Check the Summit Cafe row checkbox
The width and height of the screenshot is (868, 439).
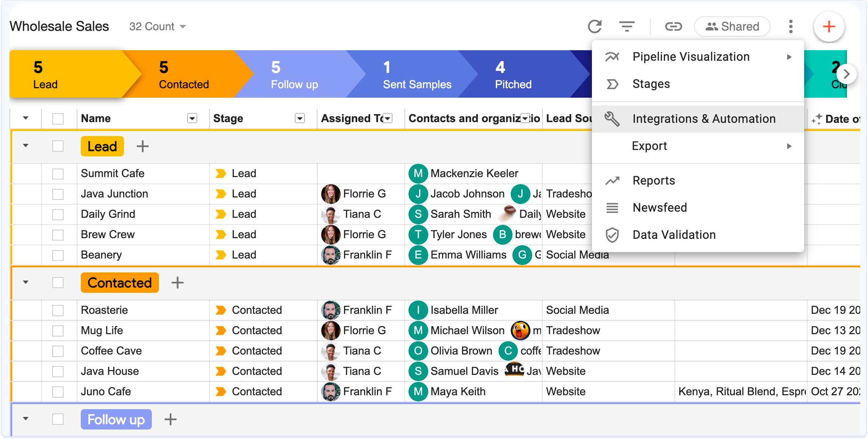coord(58,174)
